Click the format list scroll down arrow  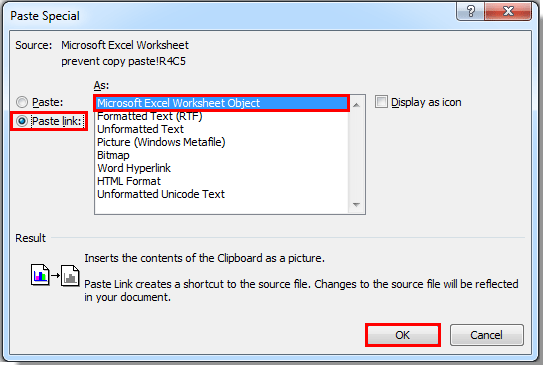(x=356, y=204)
